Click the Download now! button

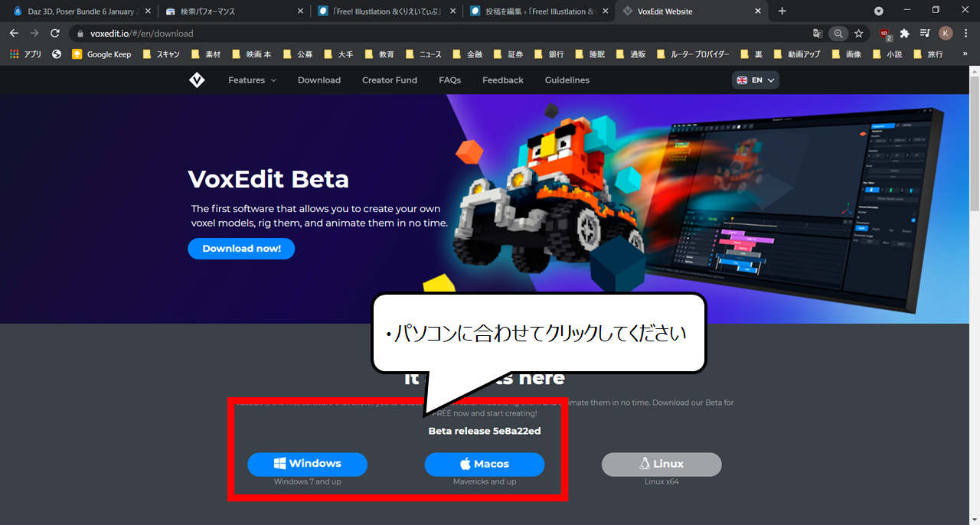pos(241,249)
